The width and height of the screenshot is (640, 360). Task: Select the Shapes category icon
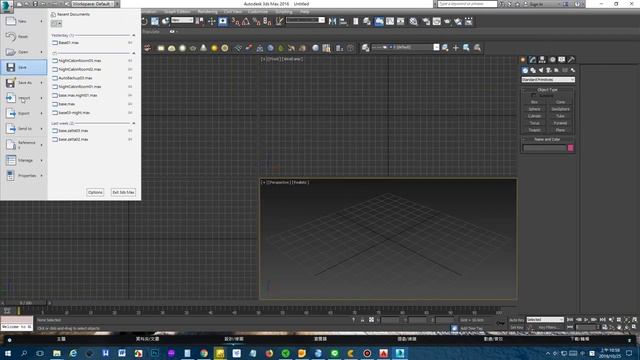(x=533, y=70)
